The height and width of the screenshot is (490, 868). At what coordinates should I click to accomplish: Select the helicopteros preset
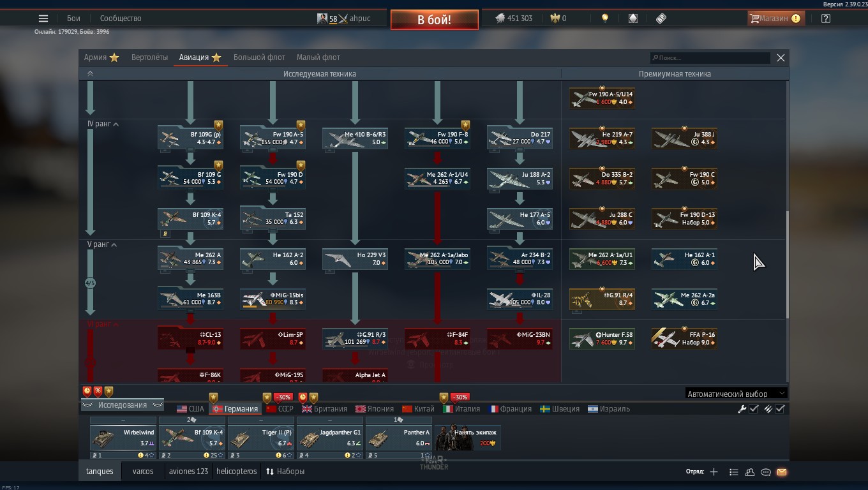(237, 471)
